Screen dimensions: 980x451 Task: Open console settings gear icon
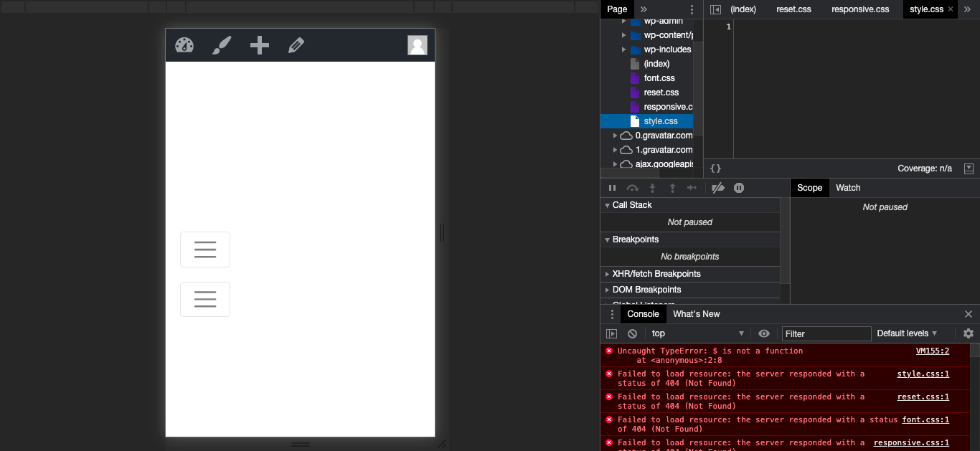coord(969,333)
